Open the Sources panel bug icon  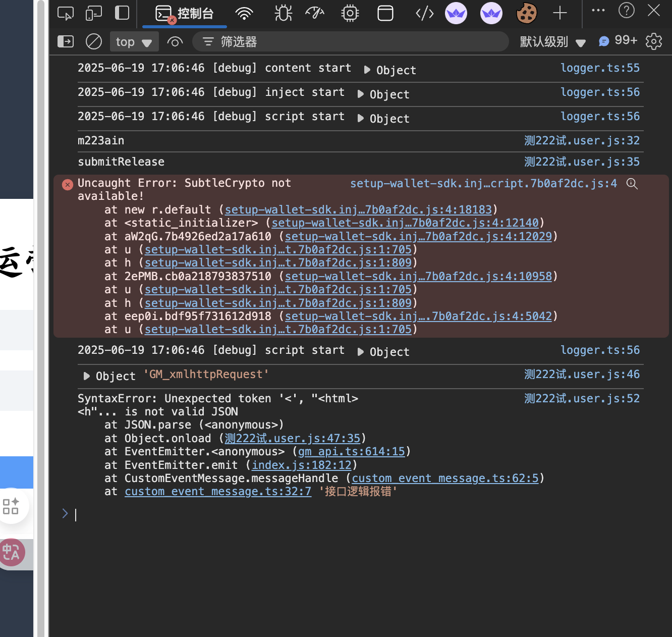click(x=283, y=13)
